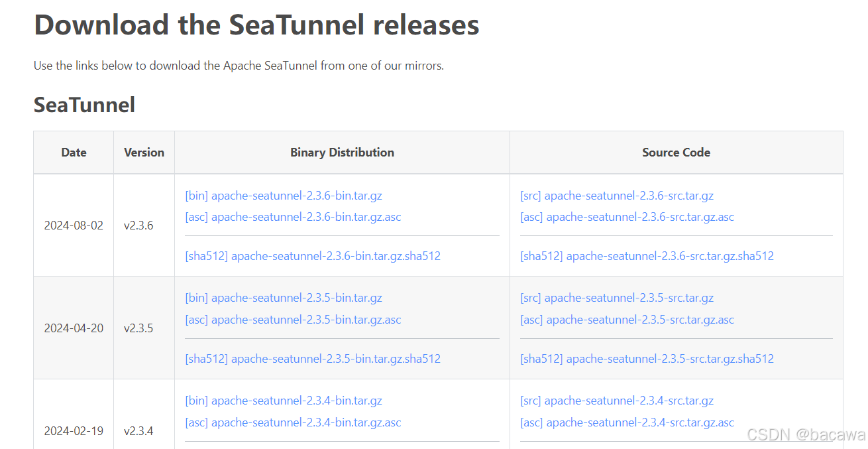Select the date 2024-08-02
This screenshot has width=868, height=449.
[x=74, y=225]
